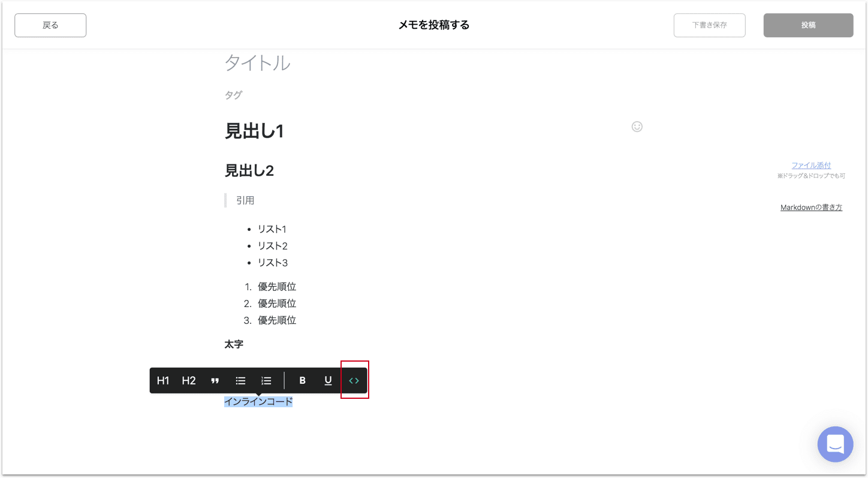The width and height of the screenshot is (868, 478).
Task: Click the タグ tag field
Action: (x=234, y=95)
